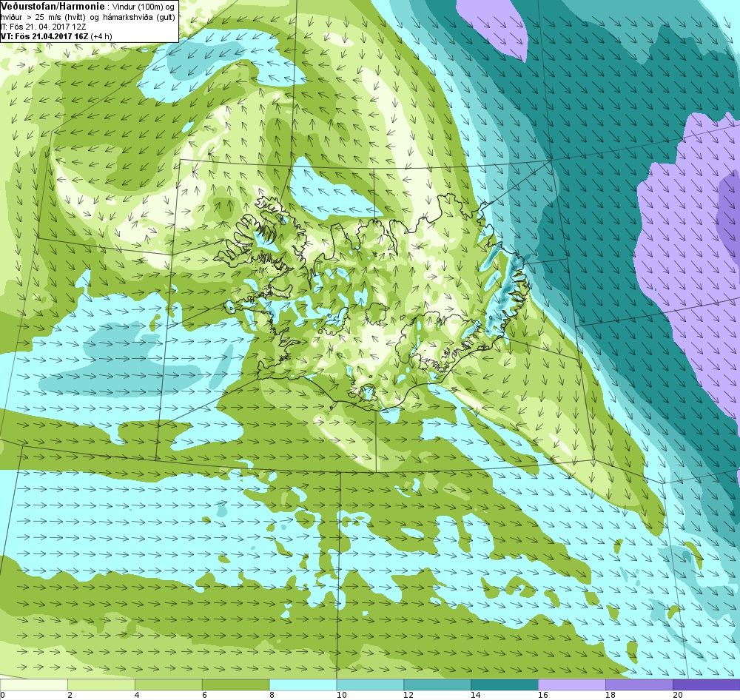Click the legend scale label '2'
Screen dimensions: 740x700
point(70,695)
